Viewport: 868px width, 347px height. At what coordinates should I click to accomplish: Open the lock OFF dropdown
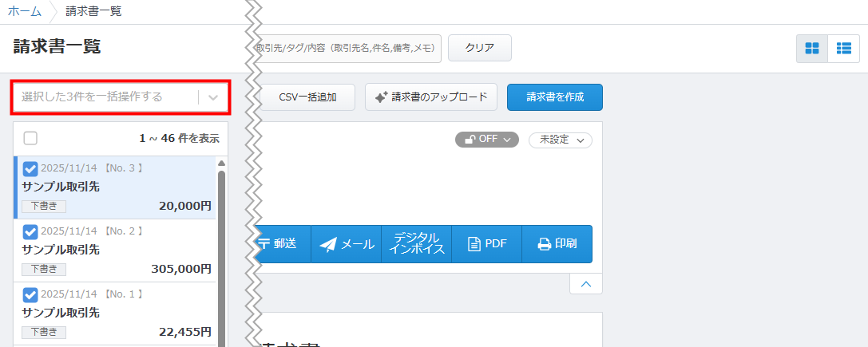[487, 140]
